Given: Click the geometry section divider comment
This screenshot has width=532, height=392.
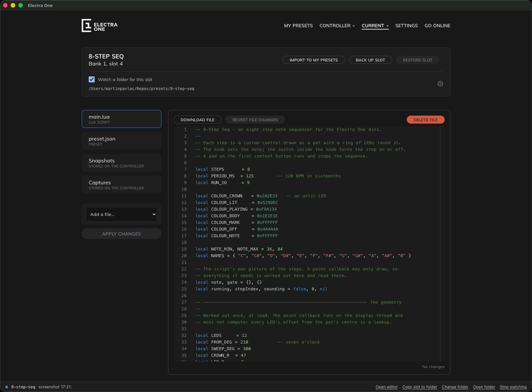Looking at the screenshot, I should coord(299,302).
